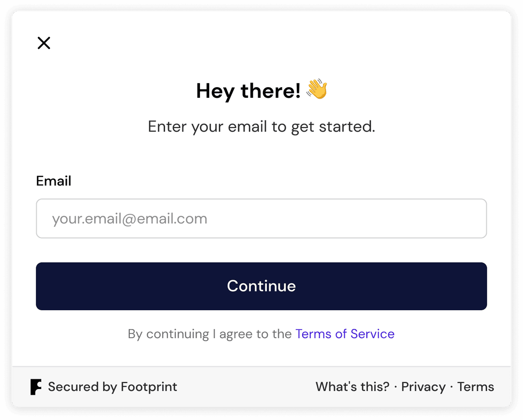
Task: Click the waving hand emoji
Action: pyautogui.click(x=317, y=89)
